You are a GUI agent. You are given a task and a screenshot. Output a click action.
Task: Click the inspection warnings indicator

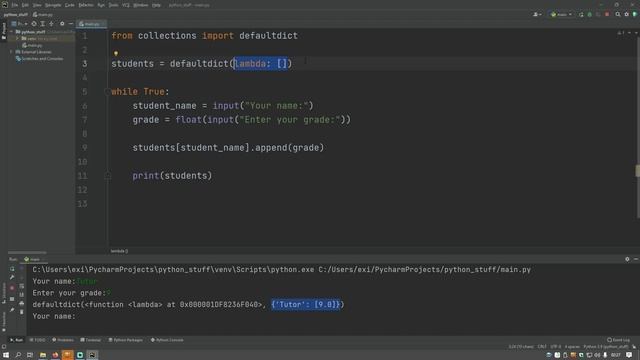(x=621, y=33)
